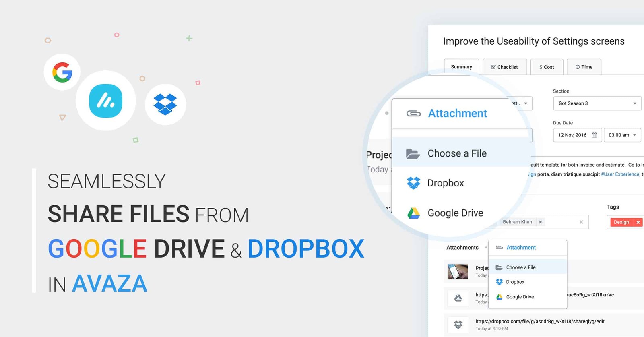Open the Cost tab
Screen dimensions: 644x337
point(547,67)
